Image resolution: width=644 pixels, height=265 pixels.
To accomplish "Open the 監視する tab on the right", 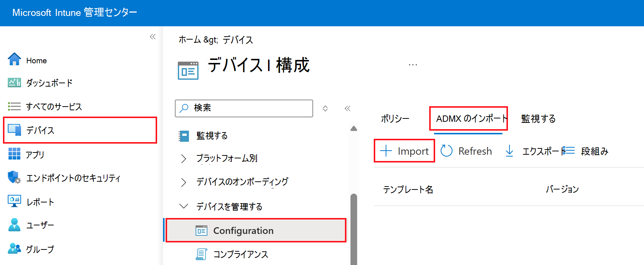I will pos(538,119).
